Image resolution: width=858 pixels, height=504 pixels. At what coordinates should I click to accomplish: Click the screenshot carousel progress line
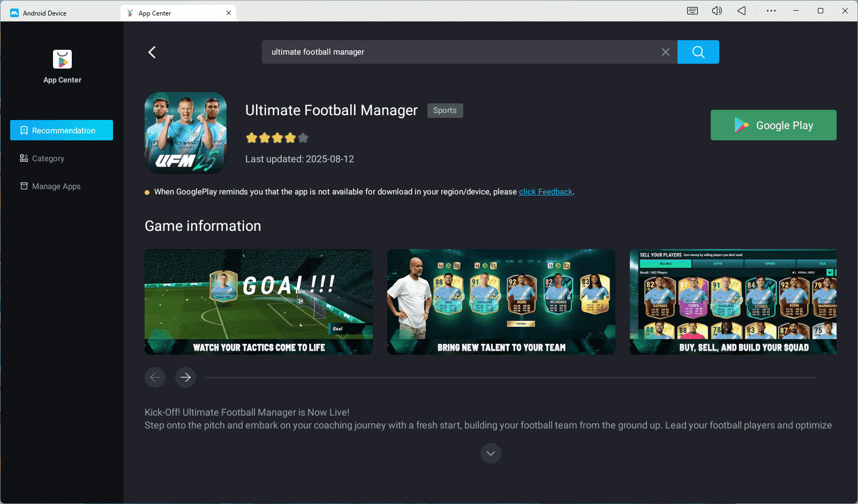tap(510, 378)
